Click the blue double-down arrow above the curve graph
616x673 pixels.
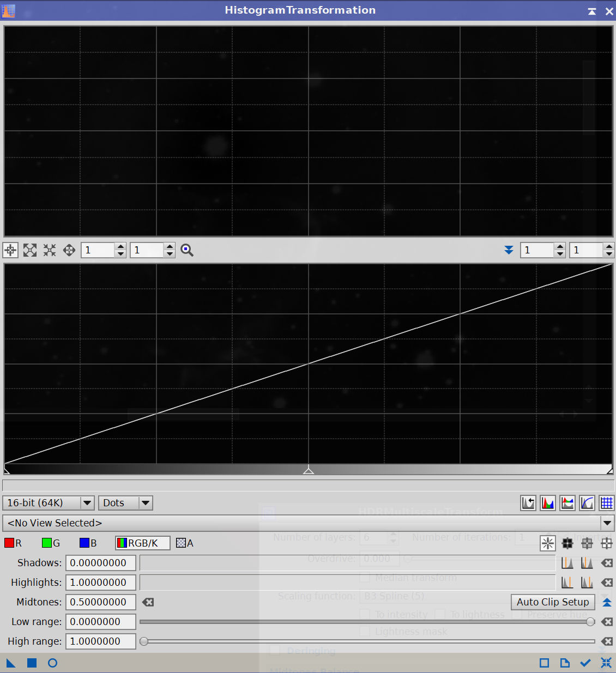509,250
